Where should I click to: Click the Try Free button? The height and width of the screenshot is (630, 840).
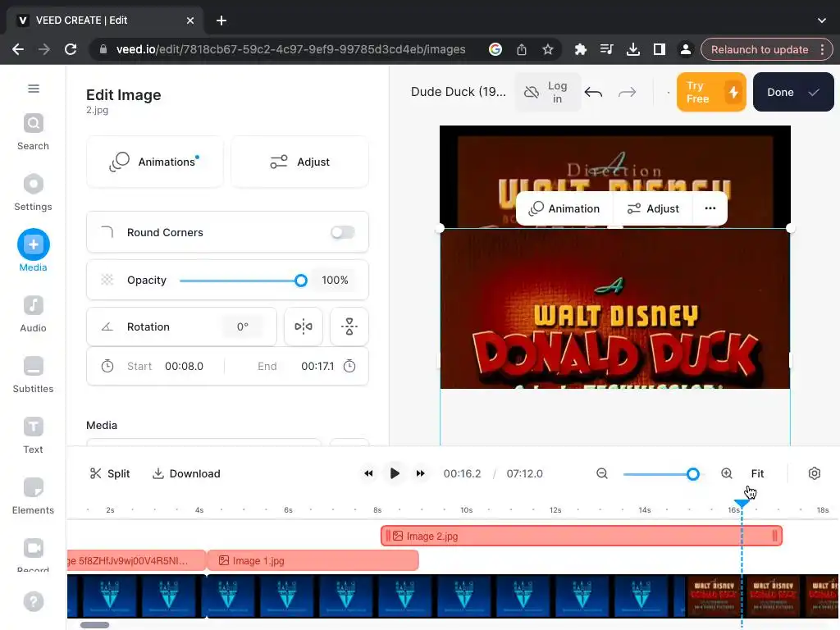coord(711,92)
